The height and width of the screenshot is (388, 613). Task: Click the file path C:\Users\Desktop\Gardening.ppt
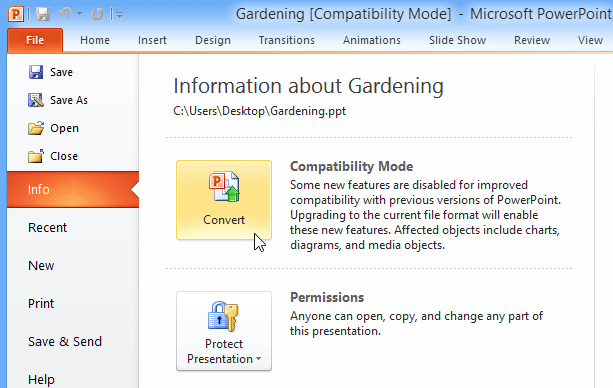click(x=260, y=111)
